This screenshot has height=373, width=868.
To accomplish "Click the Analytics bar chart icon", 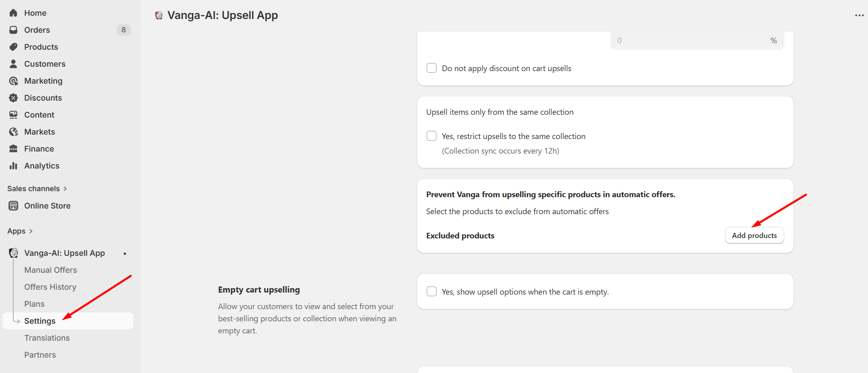I will [13, 166].
